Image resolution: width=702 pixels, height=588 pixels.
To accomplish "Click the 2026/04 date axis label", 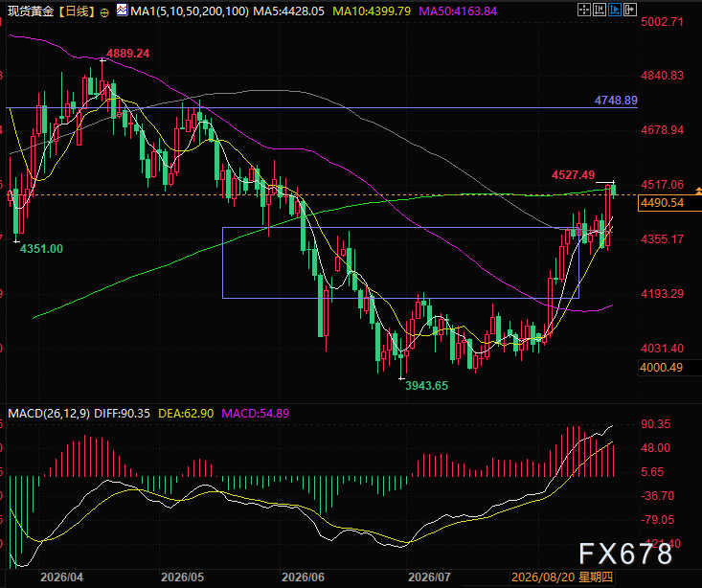I will click(61, 577).
